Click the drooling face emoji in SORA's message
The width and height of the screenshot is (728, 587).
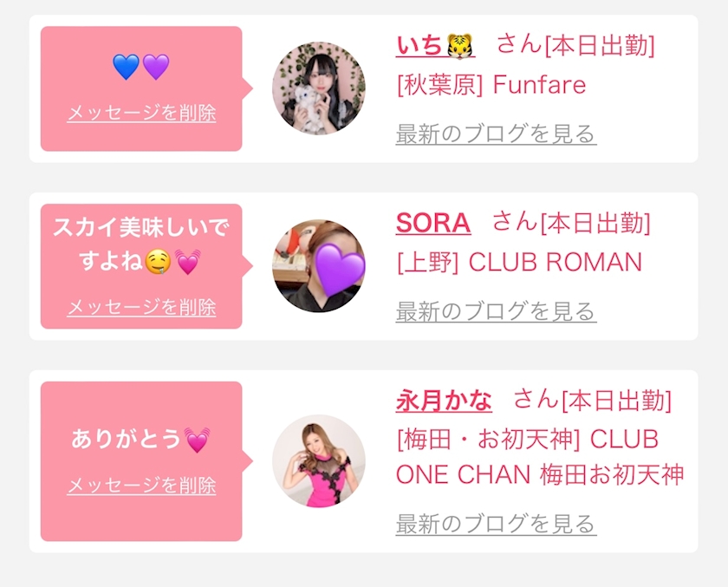click(x=157, y=261)
